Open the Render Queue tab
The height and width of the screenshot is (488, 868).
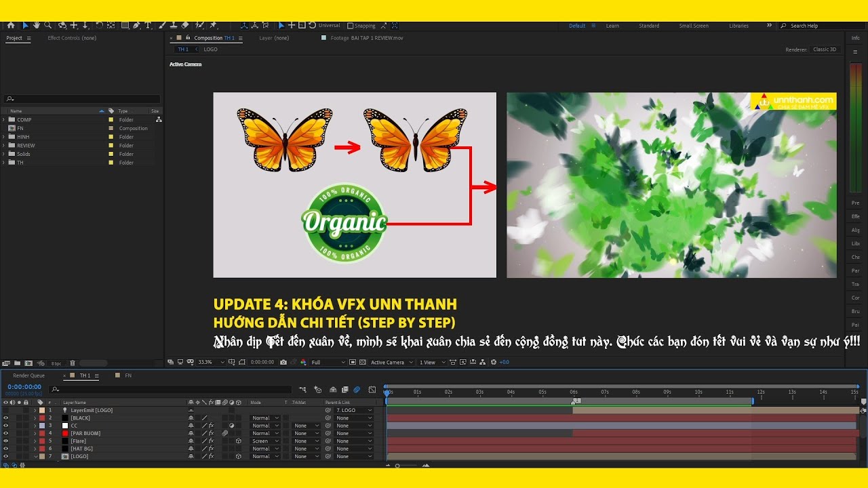click(x=28, y=375)
